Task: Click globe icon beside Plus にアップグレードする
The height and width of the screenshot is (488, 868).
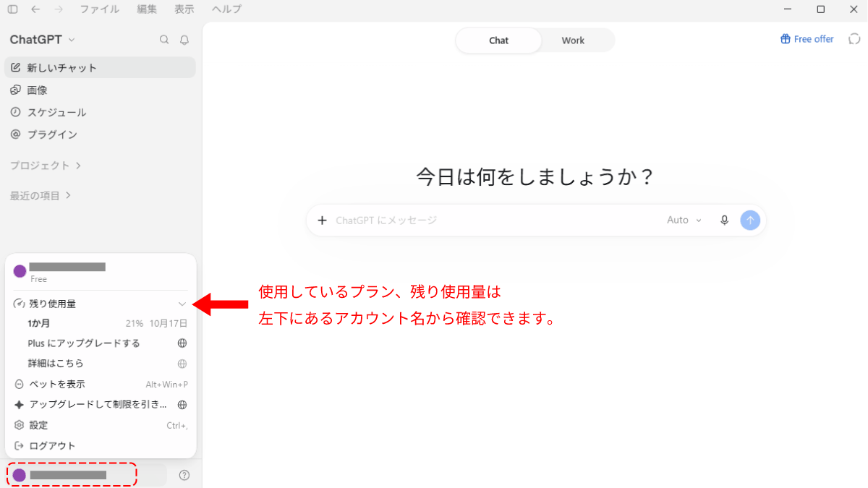Action: [182, 343]
